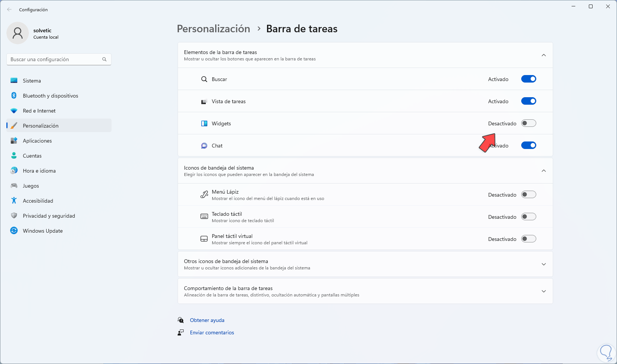Screen dimensions: 617x364
Task: Click the search magnifier icon in sidebar
Action: [x=104, y=59]
